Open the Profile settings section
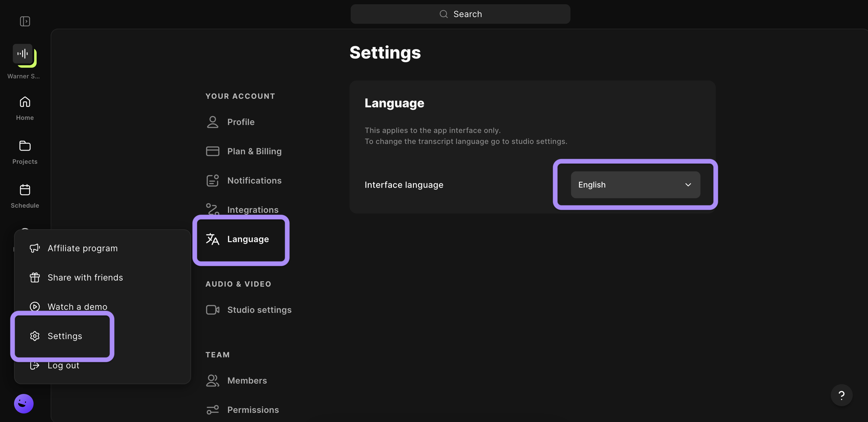868x422 pixels. tap(230, 122)
